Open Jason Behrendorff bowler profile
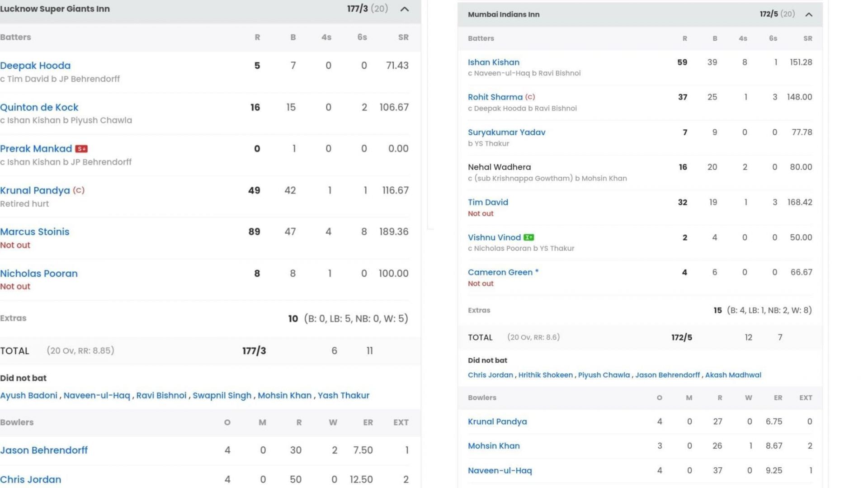The image size is (868, 488). point(44,450)
